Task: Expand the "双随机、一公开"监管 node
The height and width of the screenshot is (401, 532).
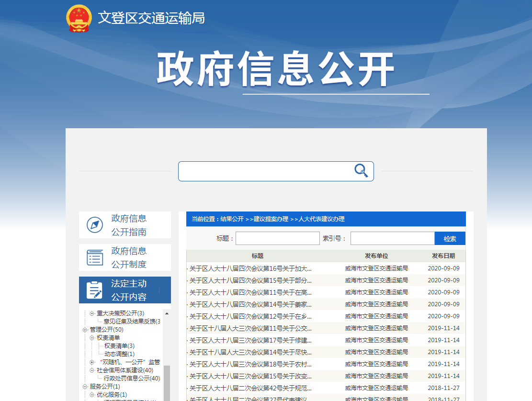Action: (x=92, y=362)
